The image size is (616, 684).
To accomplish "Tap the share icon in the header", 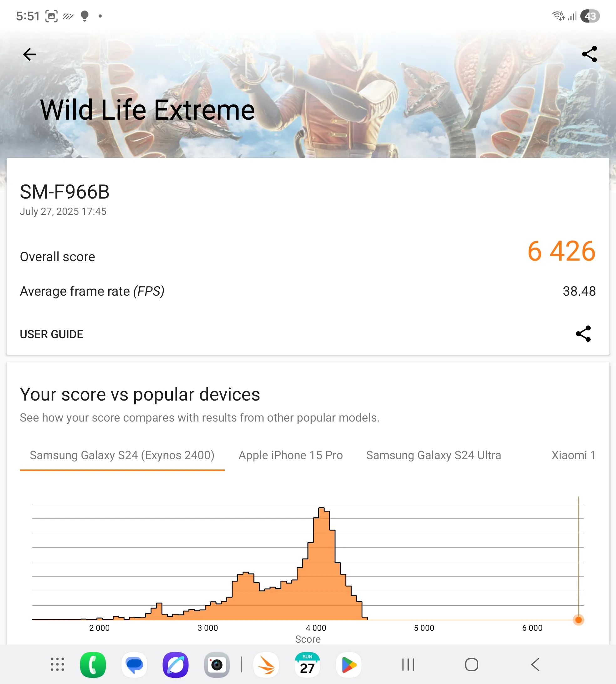I will (589, 54).
